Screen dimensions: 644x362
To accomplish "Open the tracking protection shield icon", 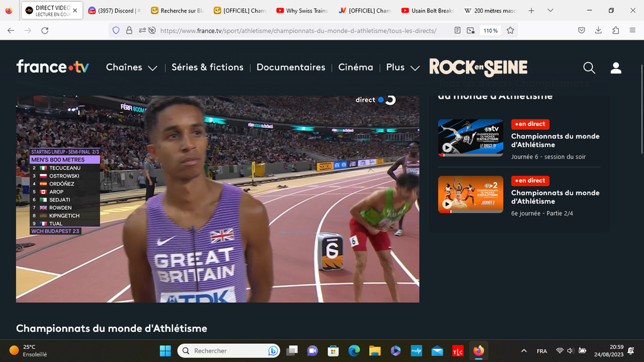I will pos(116,30).
